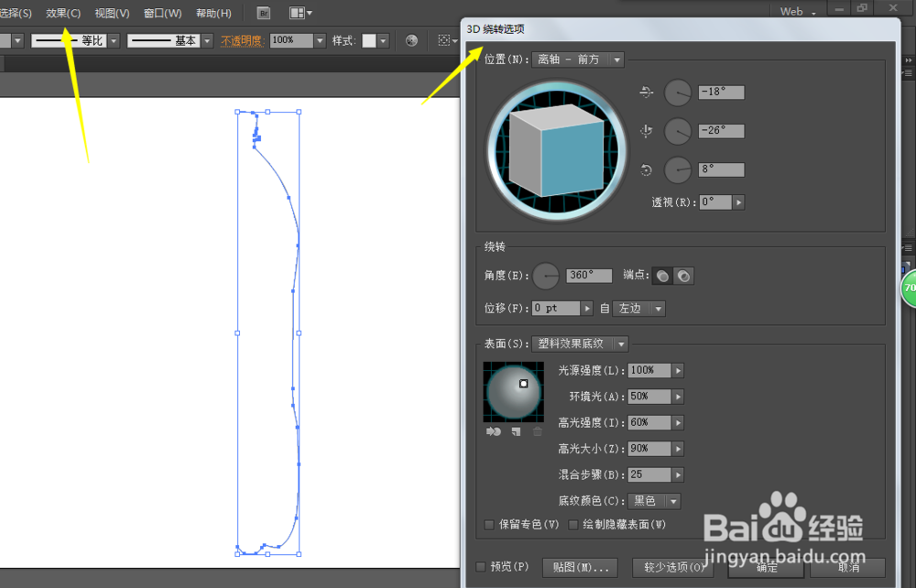Click the move light behind object icon
Viewport: 916px width, 588px height.
coord(493,431)
